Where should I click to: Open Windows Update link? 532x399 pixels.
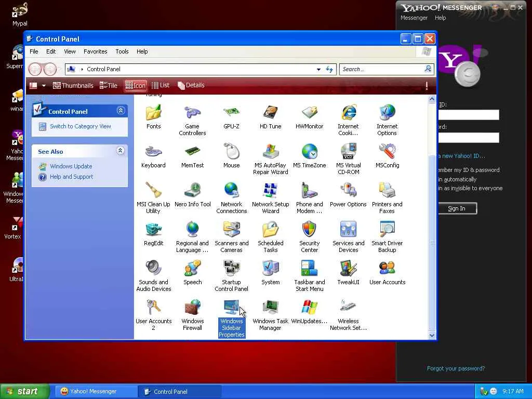71,166
